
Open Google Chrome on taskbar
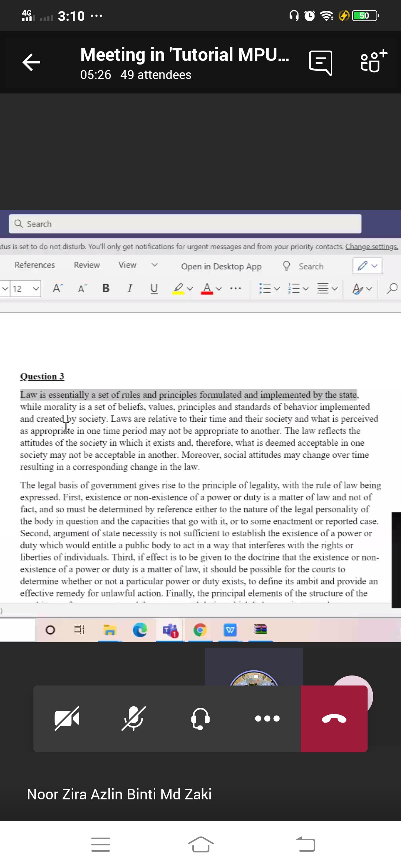(200, 630)
